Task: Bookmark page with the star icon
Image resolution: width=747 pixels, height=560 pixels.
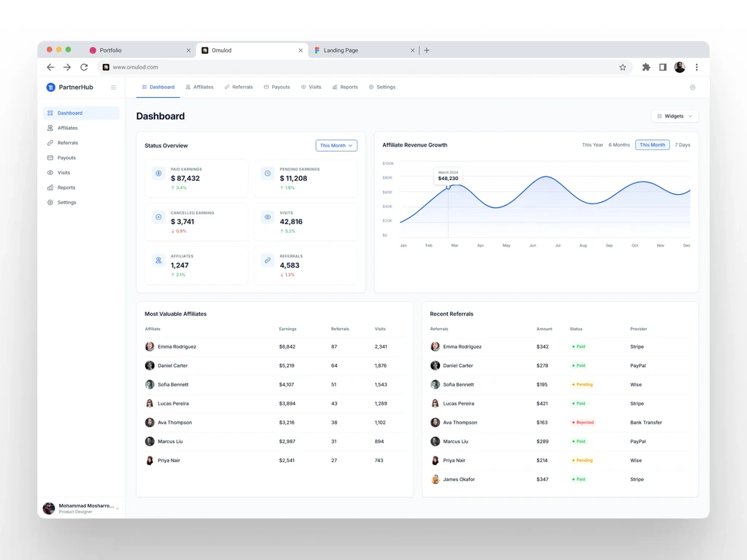Action: [623, 67]
